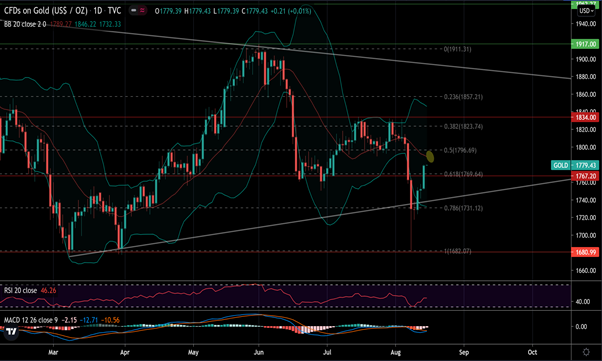This screenshot has width=602, height=361.
Task: Select the RSI 20 close indicator legend
Action: coord(20,290)
